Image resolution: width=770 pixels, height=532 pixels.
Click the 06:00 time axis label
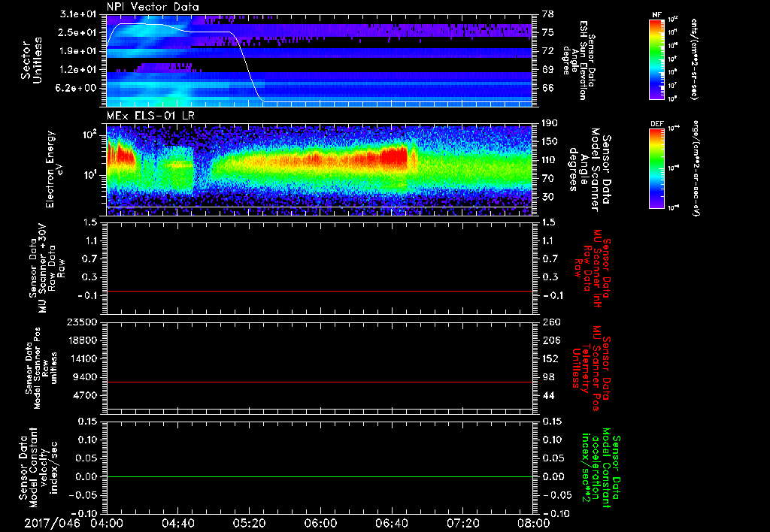click(320, 523)
